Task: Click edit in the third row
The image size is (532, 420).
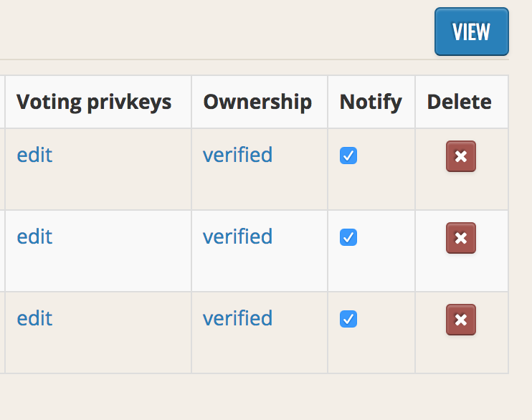Action: tap(34, 318)
